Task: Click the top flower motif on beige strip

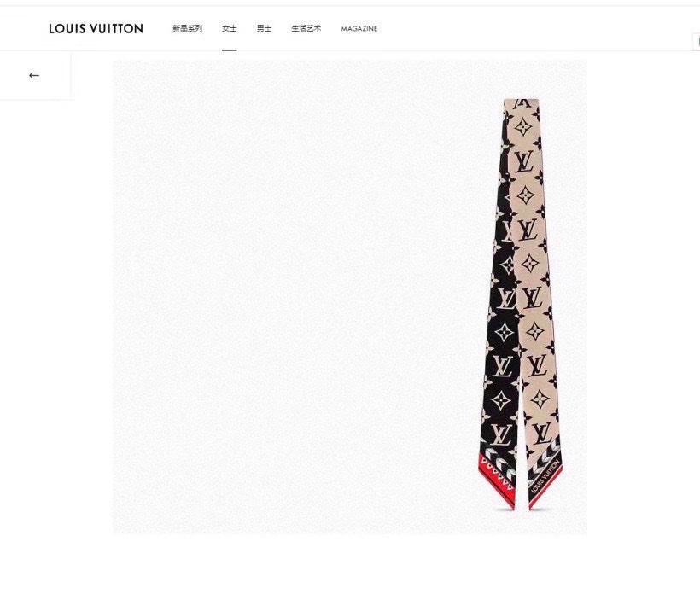Action: coord(522,127)
